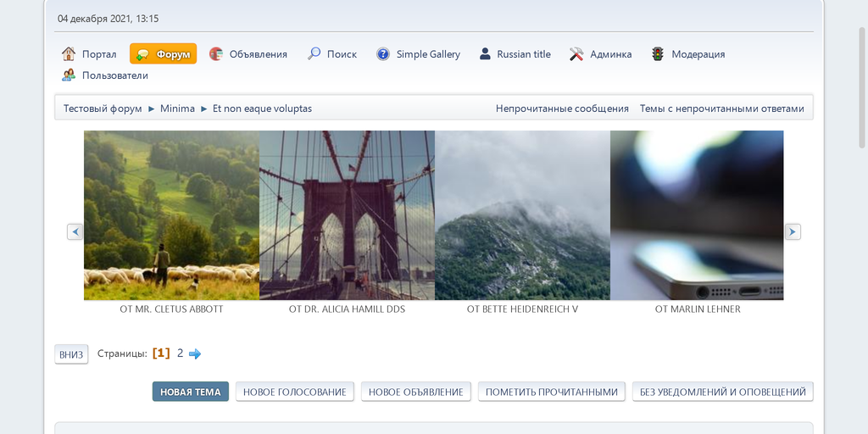Click the Объявления menu icon
The width and height of the screenshot is (868, 434).
[x=216, y=54]
